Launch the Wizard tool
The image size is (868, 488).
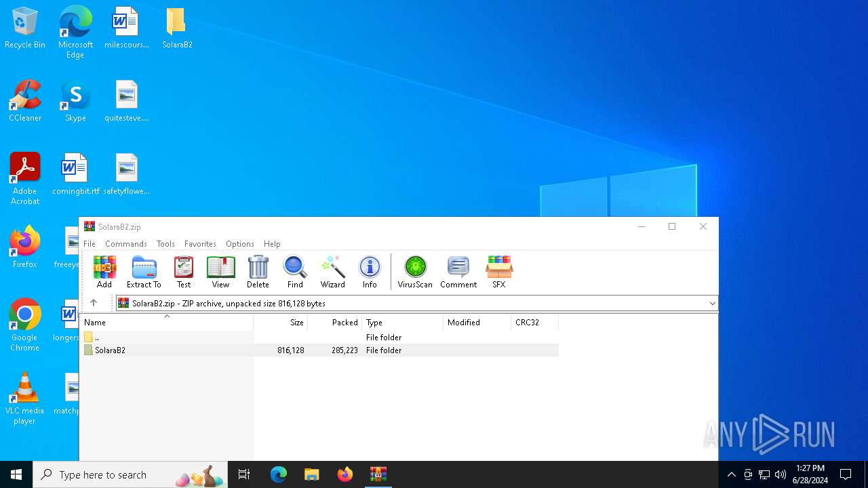point(333,272)
